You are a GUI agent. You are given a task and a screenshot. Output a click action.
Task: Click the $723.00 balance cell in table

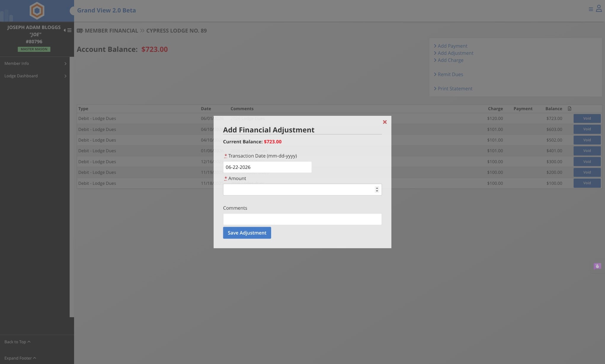(554, 118)
